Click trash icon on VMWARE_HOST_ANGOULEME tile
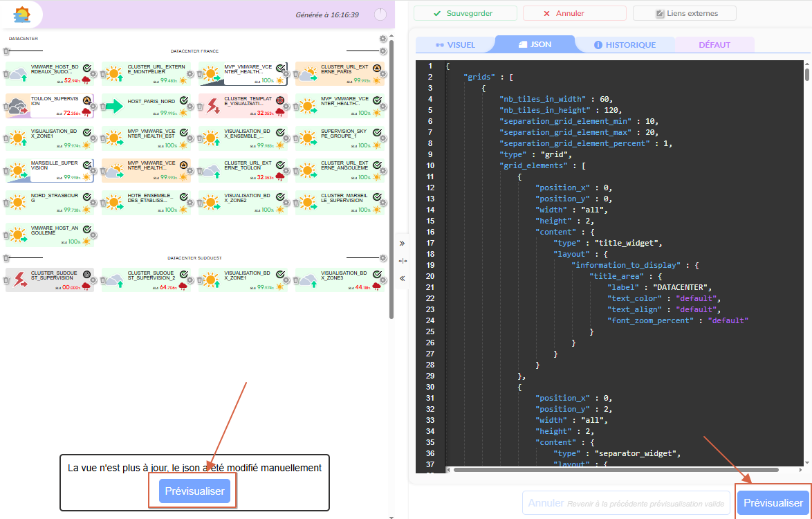This screenshot has height=519, width=812. [x=6, y=235]
